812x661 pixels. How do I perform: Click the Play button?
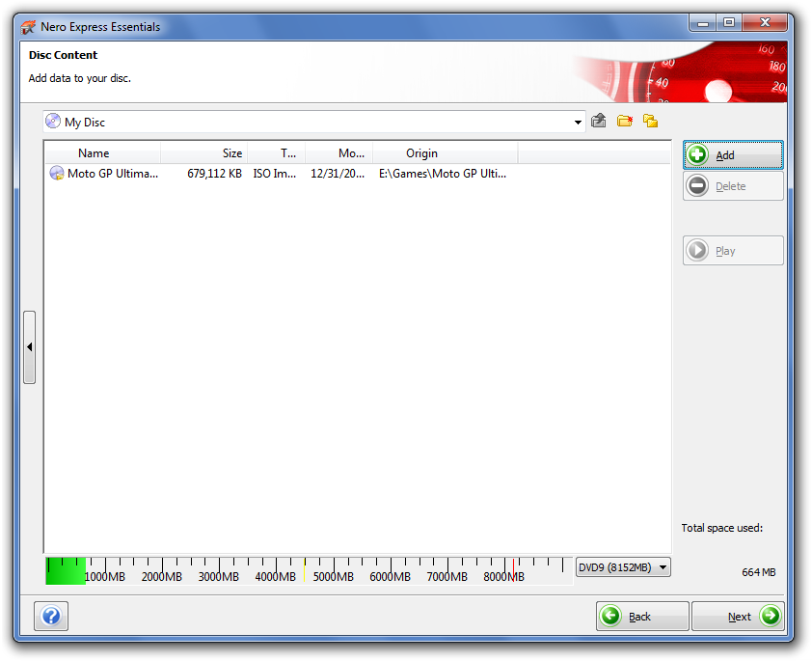(733, 251)
